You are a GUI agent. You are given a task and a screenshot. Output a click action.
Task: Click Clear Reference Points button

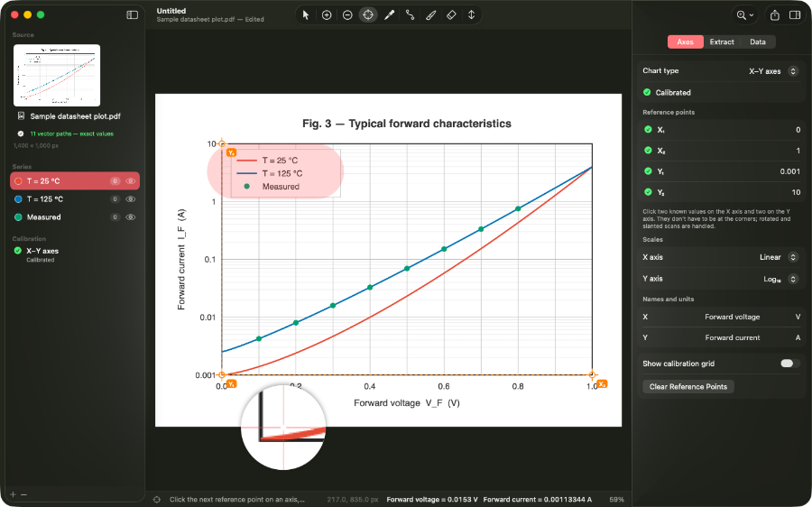coord(688,386)
